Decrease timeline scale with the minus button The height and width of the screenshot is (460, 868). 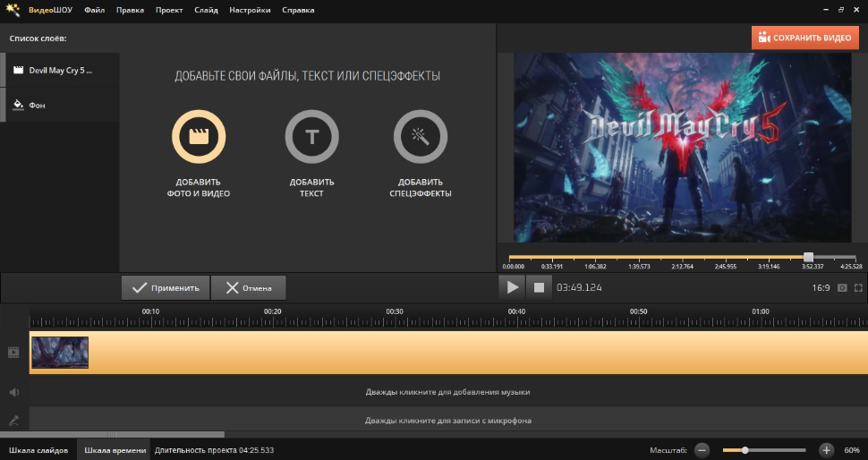point(702,450)
